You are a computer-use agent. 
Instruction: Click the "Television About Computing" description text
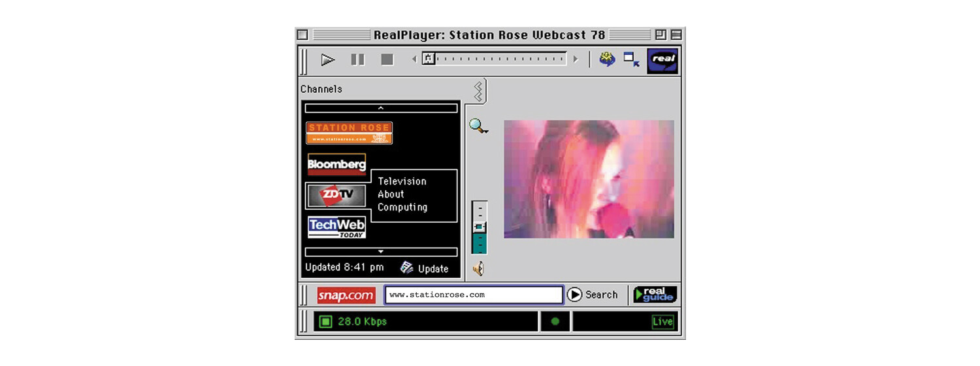[402, 194]
